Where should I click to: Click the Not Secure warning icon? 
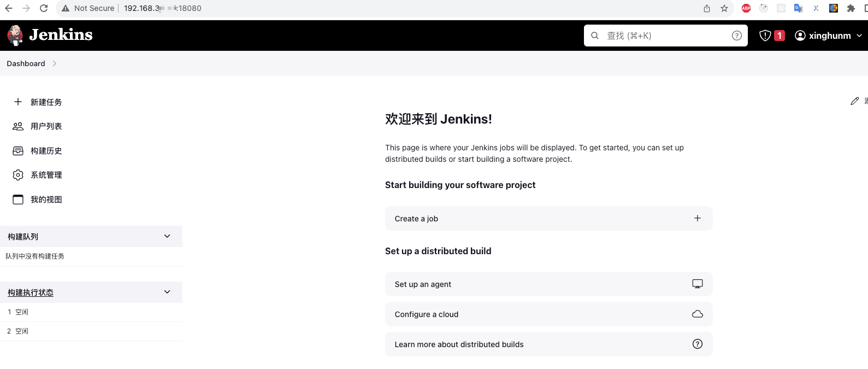coord(66,8)
